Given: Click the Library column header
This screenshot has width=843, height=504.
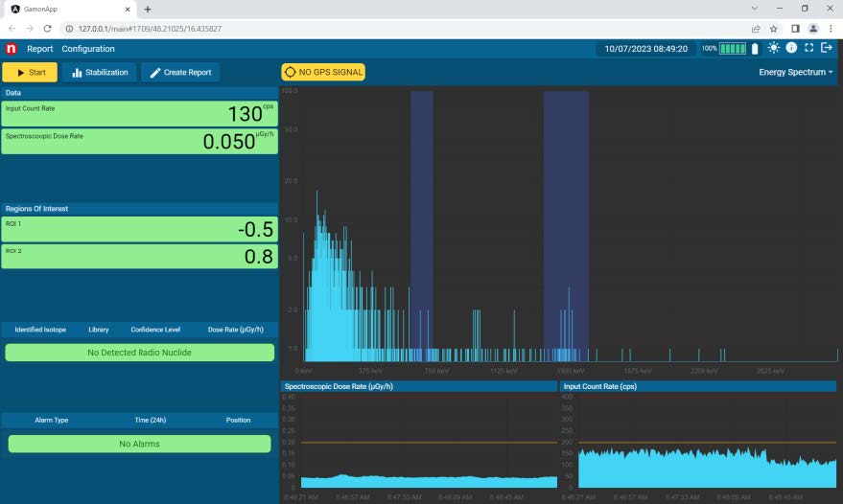Looking at the screenshot, I should pyautogui.click(x=99, y=330).
